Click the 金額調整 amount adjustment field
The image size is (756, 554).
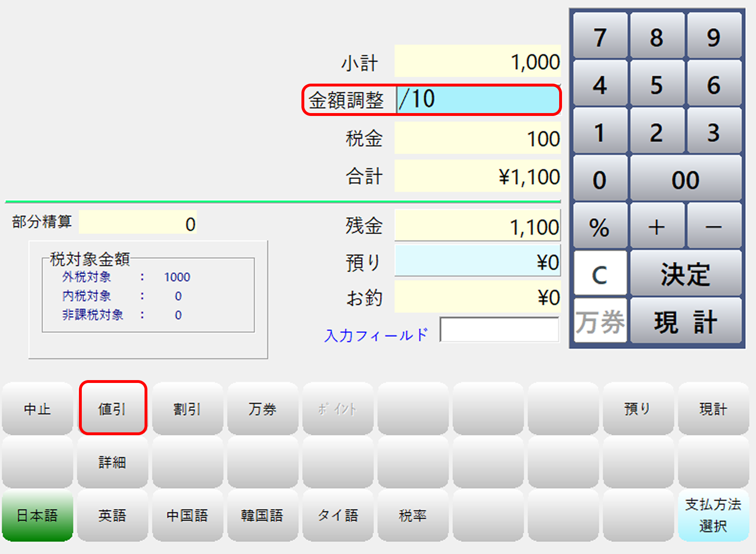tap(478, 100)
